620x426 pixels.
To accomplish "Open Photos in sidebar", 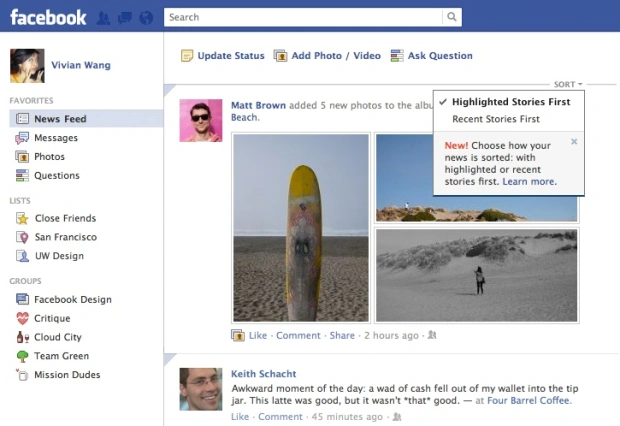I will pyautogui.click(x=49, y=157).
